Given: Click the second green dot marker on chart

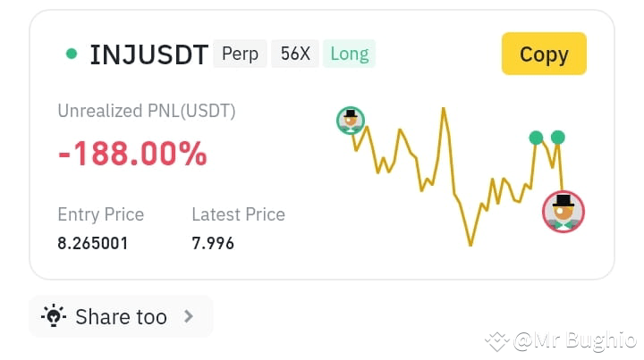Looking at the screenshot, I should 557,138.
